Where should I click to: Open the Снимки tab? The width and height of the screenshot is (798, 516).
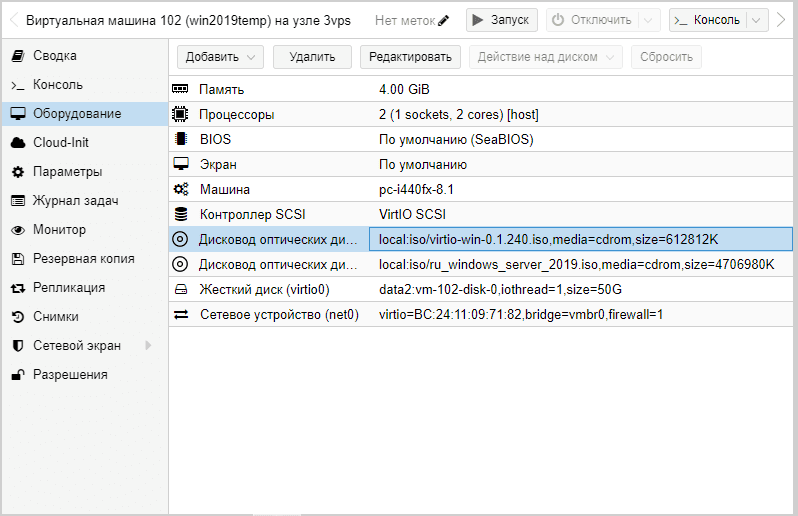84,317
